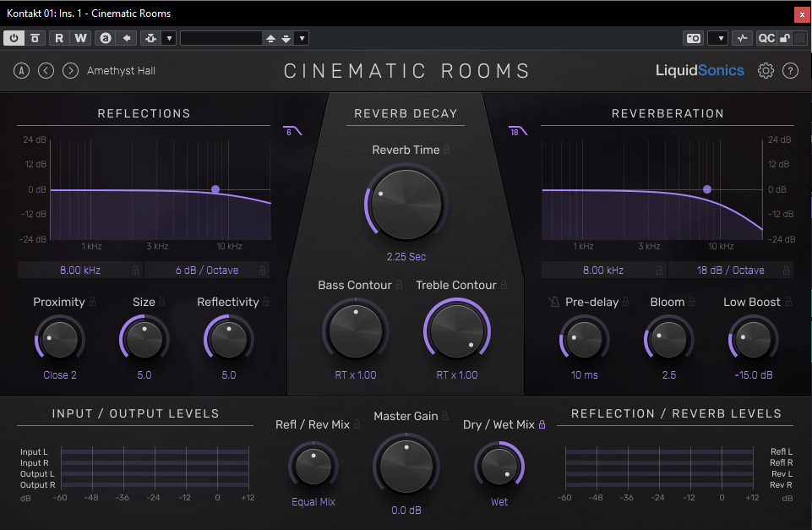Click the Reflectivity knob

(x=228, y=339)
